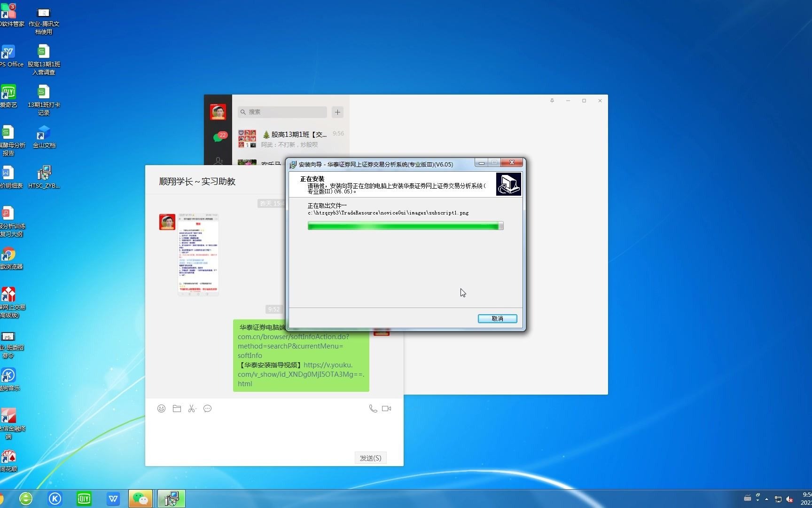The height and width of the screenshot is (508, 812).
Task: Open the 作业-腾讯文档使用 desktop icon
Action: [44, 20]
